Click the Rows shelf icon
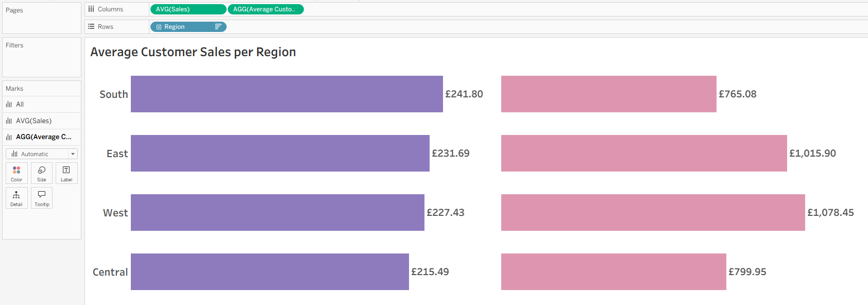The image size is (868, 305). [91, 26]
